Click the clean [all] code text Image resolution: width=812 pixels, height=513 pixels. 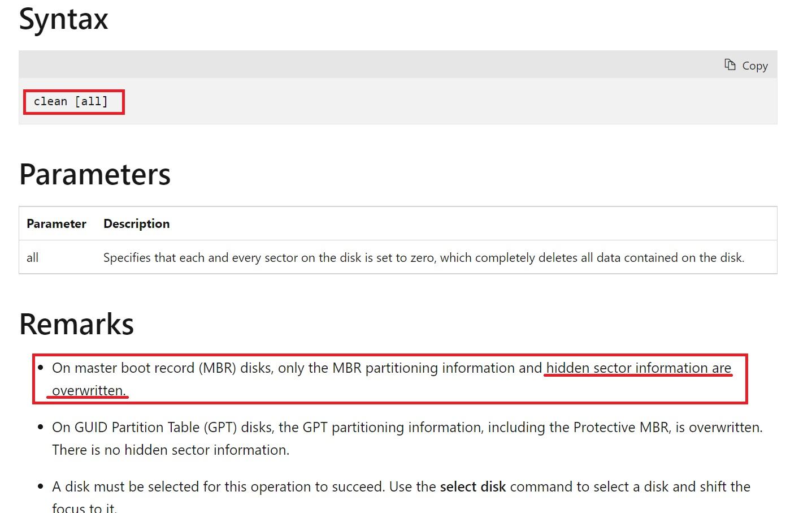point(71,101)
